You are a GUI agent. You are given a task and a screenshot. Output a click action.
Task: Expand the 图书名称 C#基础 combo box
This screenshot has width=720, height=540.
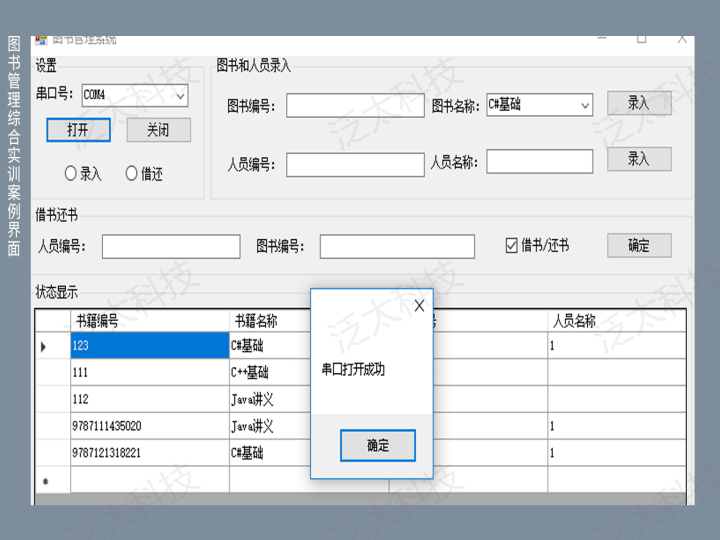pyautogui.click(x=584, y=104)
